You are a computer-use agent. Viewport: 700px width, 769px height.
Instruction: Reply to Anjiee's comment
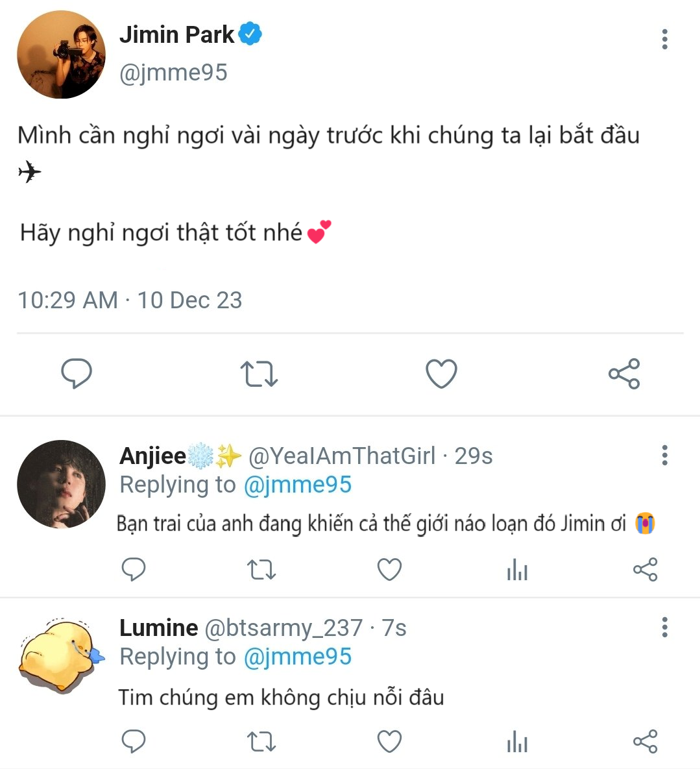[x=134, y=570]
